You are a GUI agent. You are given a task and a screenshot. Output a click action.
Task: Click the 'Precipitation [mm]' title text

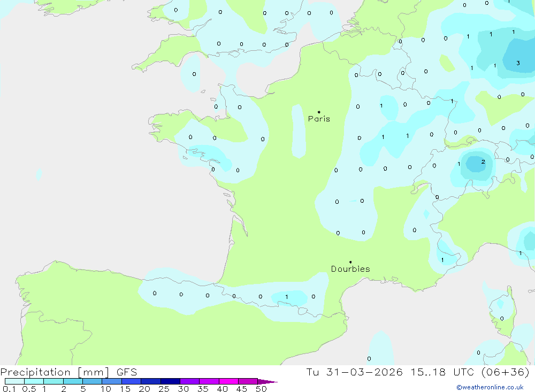[x=55, y=372]
